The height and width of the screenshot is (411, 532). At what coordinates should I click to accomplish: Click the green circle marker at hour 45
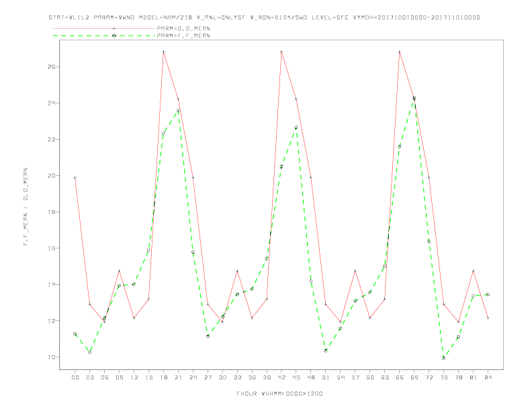pyautogui.click(x=296, y=128)
